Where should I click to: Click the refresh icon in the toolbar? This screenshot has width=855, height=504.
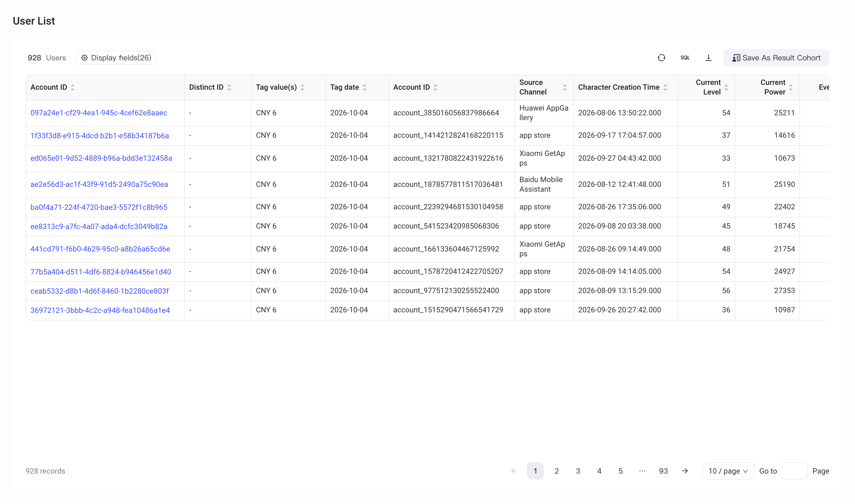click(661, 58)
